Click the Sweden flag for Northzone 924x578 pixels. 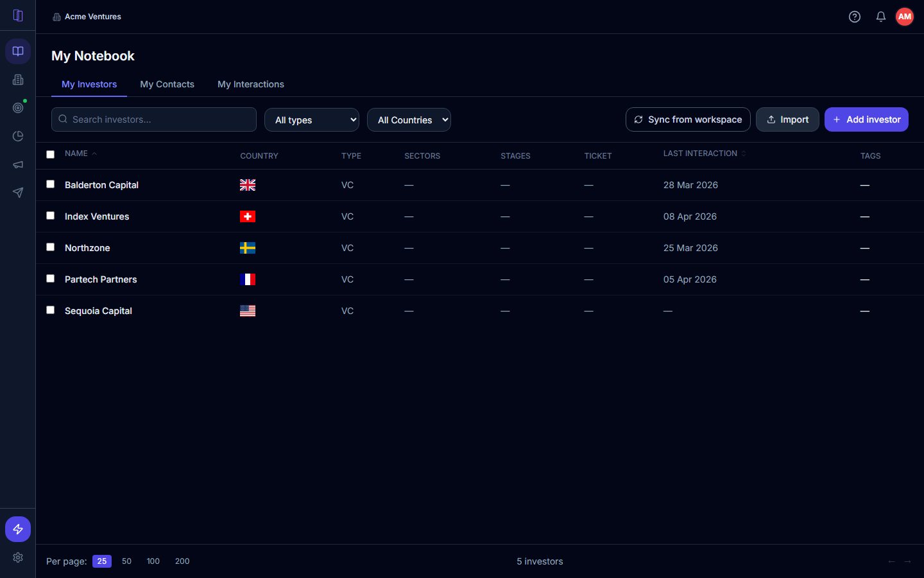point(248,248)
